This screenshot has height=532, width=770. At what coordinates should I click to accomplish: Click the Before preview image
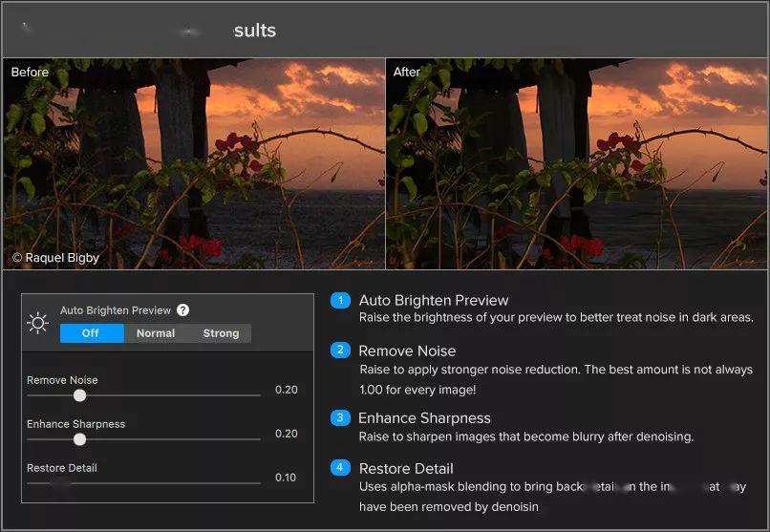click(x=194, y=164)
